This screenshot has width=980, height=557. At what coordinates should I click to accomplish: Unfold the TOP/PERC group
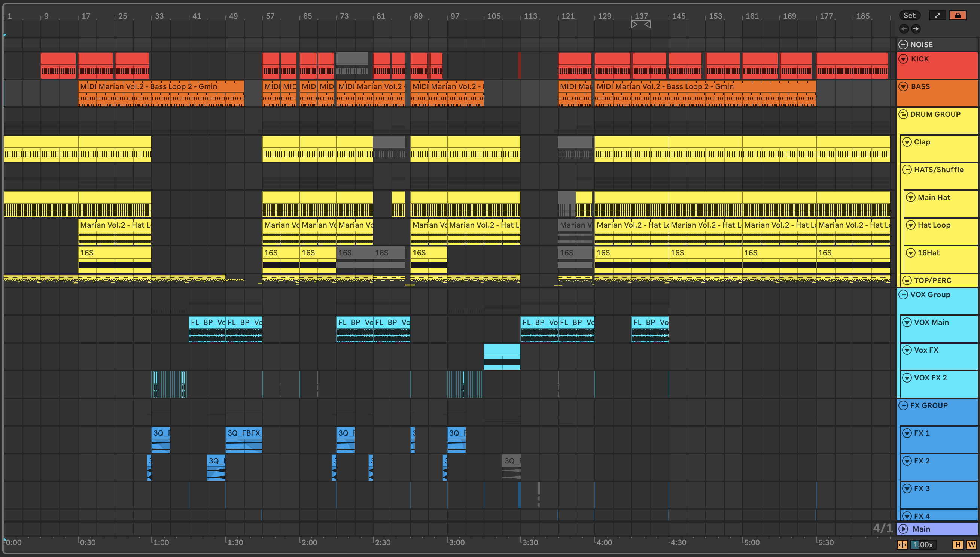(x=907, y=280)
